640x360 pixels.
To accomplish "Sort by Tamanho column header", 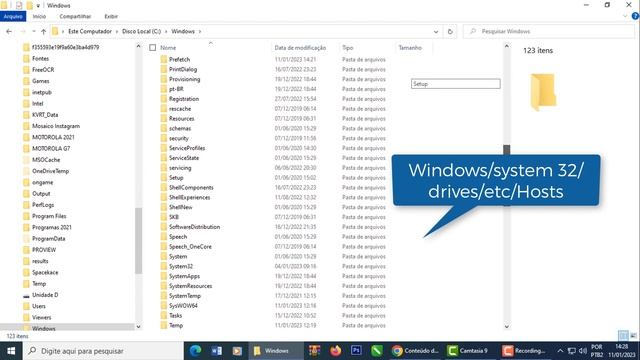I will (410, 48).
